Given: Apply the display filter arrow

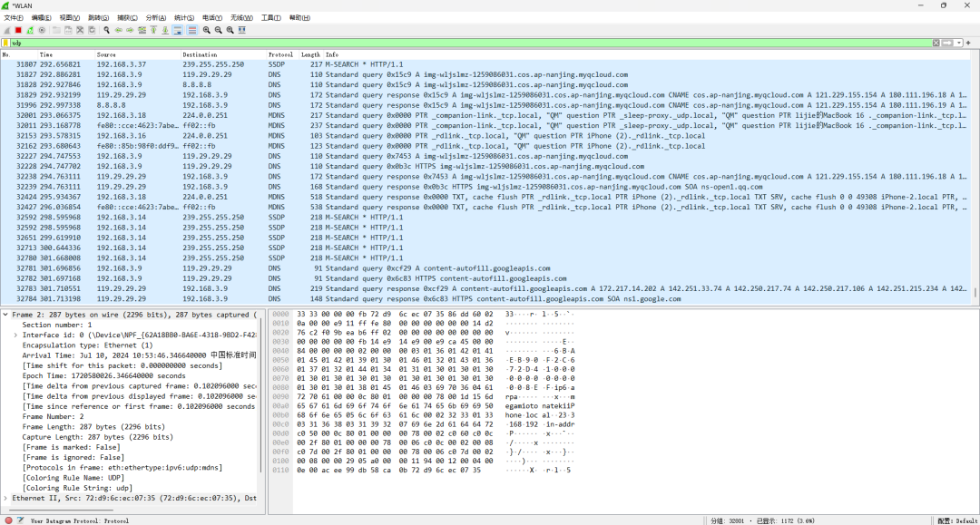Looking at the screenshot, I should click(947, 44).
